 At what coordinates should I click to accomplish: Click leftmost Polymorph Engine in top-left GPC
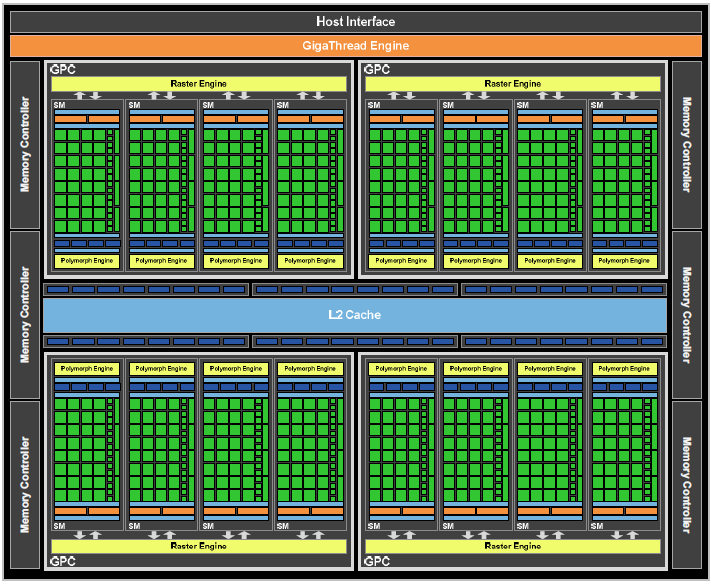click(87, 261)
